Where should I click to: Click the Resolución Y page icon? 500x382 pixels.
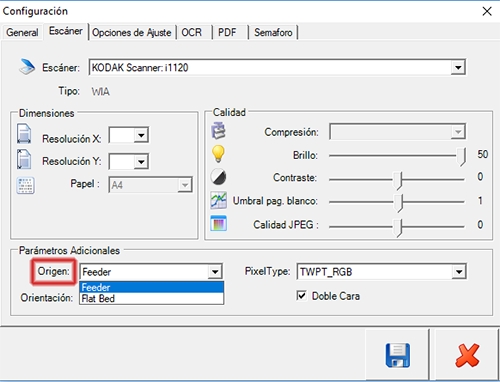[24, 159]
